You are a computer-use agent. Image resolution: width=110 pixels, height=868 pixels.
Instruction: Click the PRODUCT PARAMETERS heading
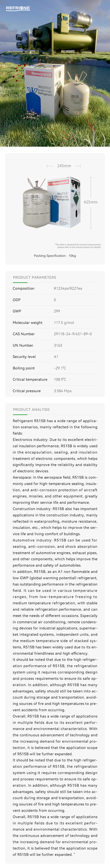pyautogui.click(x=34, y=277)
